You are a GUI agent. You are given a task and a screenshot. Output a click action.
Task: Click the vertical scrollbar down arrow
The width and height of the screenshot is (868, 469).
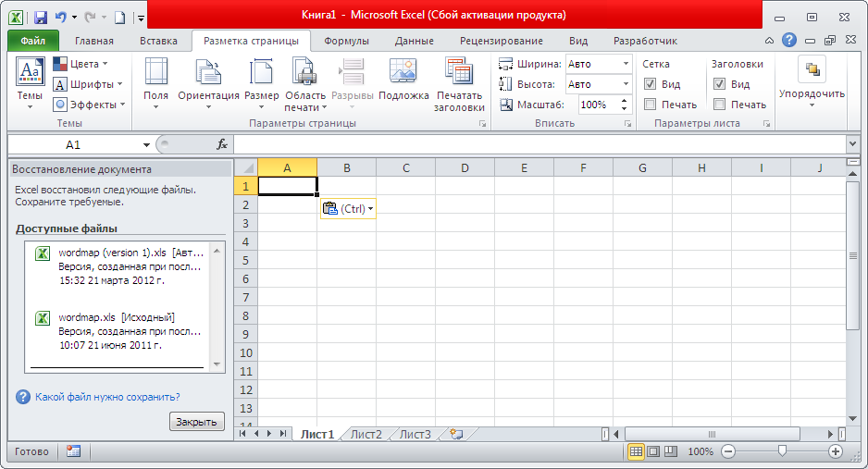[x=852, y=418]
